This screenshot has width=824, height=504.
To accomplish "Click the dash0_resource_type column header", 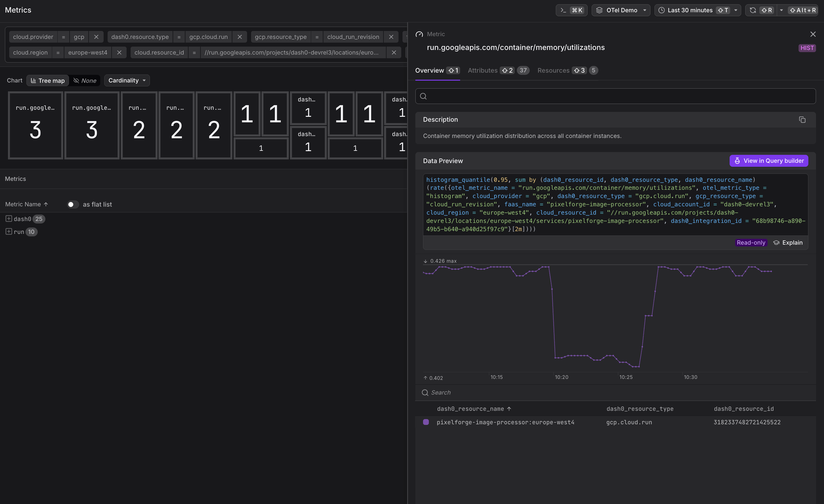I will [x=640, y=409].
